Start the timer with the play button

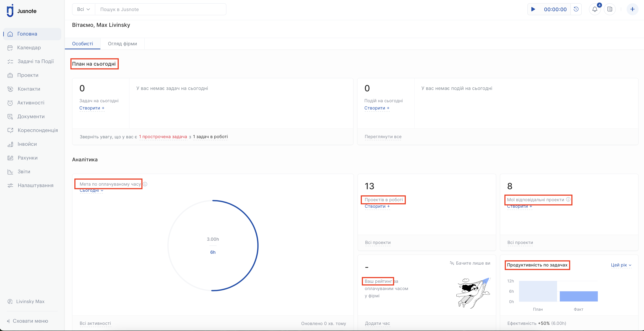(533, 9)
